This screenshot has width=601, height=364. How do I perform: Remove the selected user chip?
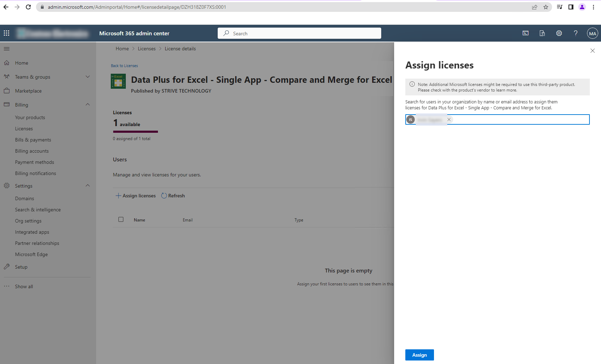(x=449, y=119)
